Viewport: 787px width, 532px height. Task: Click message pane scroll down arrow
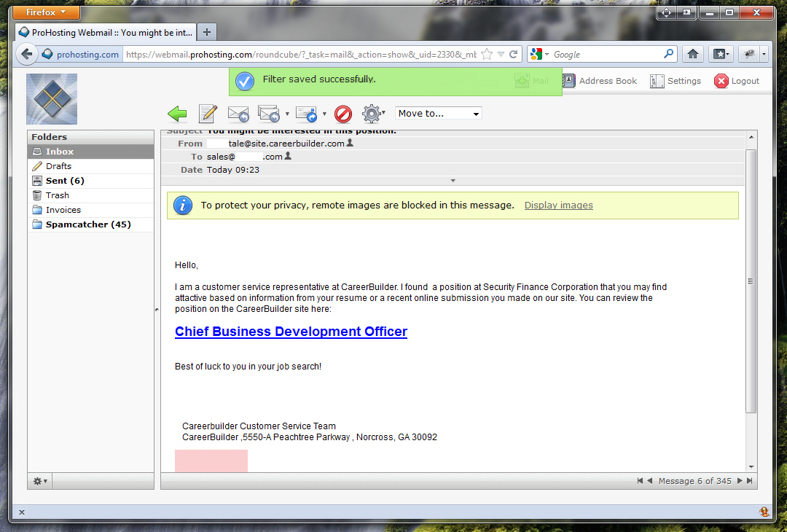(x=751, y=466)
